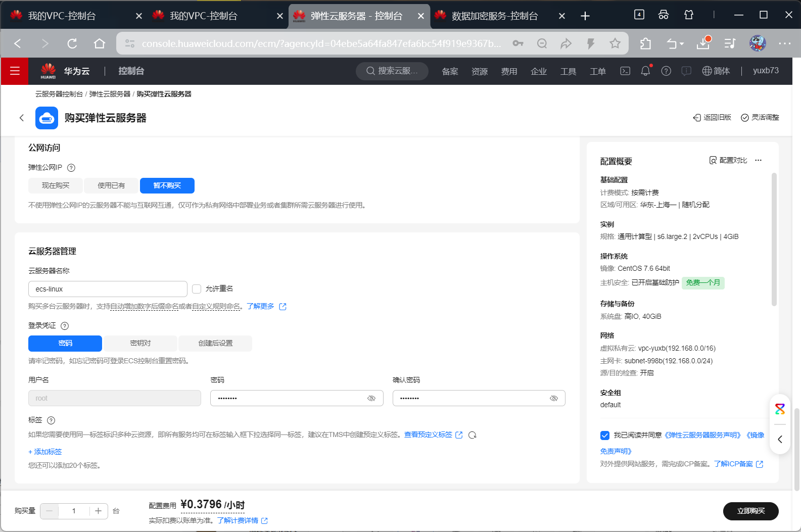801x532 pixels.
Task: Click the 云服务器名称 ecs-linux field
Action: point(108,289)
